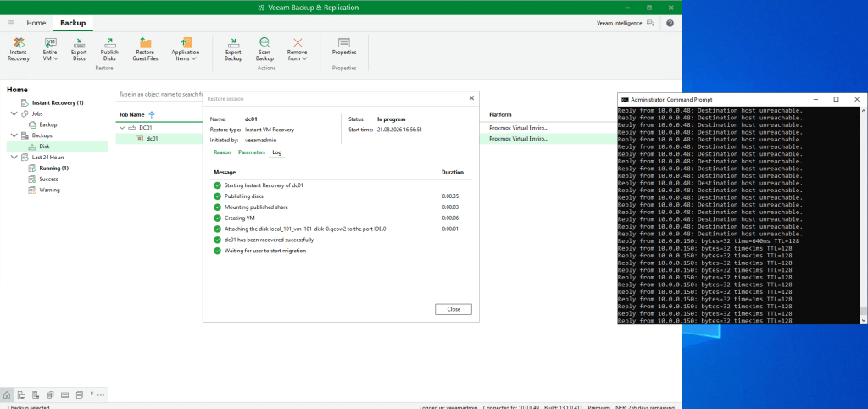The height and width of the screenshot is (409, 868).
Task: Select the Backup ribbon tab
Action: [73, 23]
